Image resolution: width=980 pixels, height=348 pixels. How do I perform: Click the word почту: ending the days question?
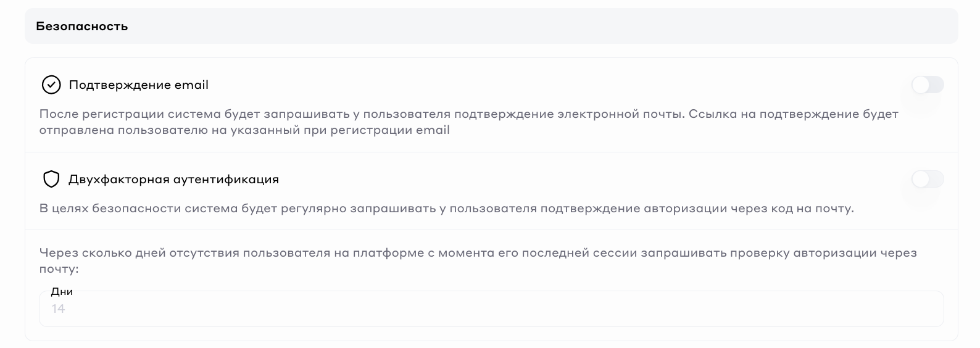(x=59, y=269)
